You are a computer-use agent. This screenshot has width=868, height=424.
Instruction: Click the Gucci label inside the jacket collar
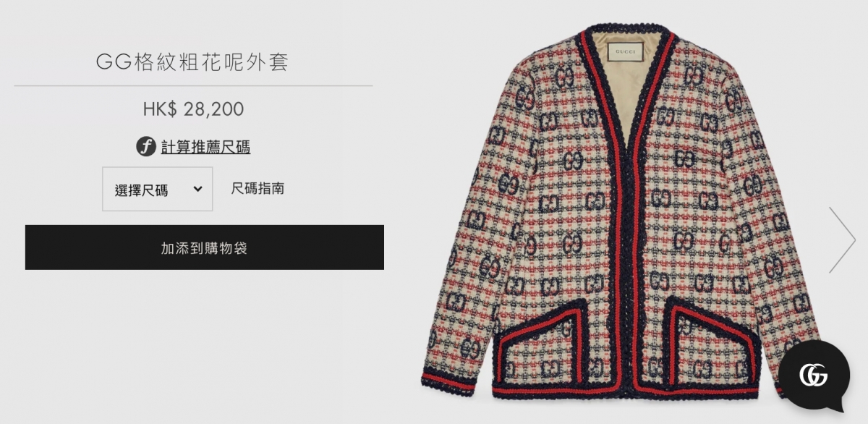tap(626, 53)
